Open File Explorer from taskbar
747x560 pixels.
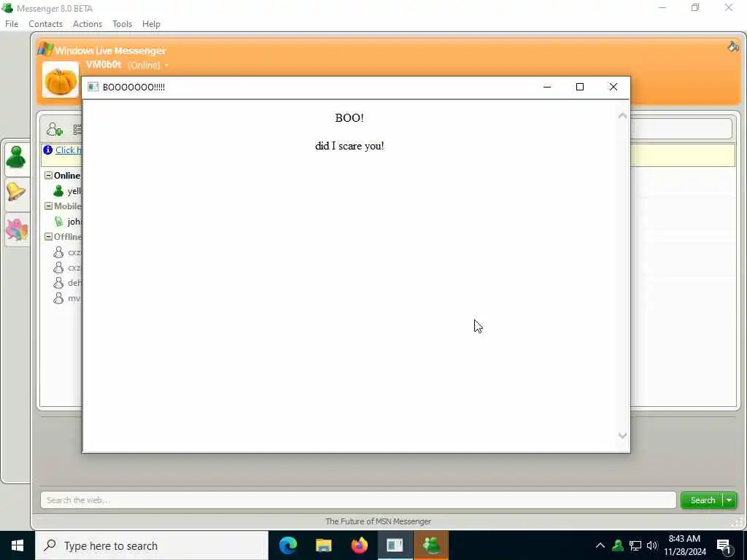click(323, 545)
